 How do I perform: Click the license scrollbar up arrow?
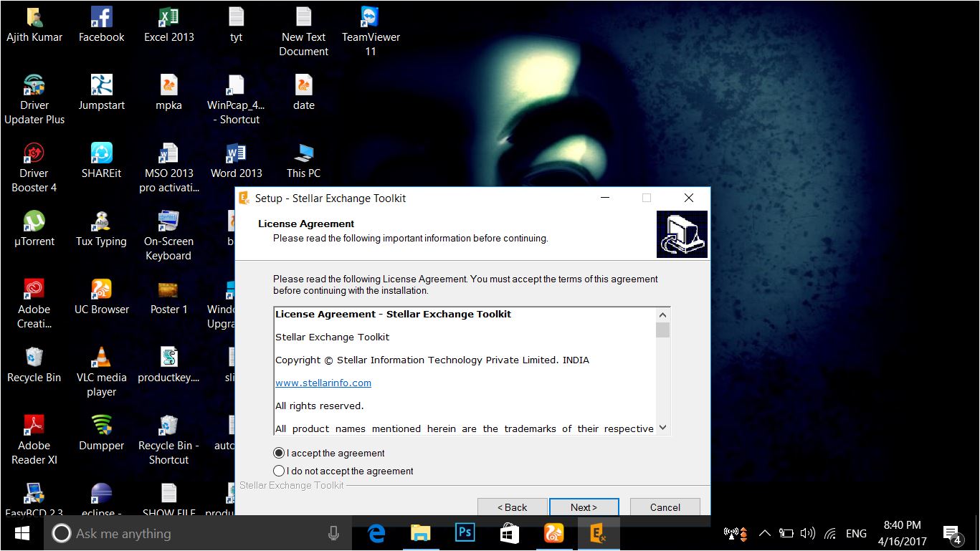coord(662,315)
